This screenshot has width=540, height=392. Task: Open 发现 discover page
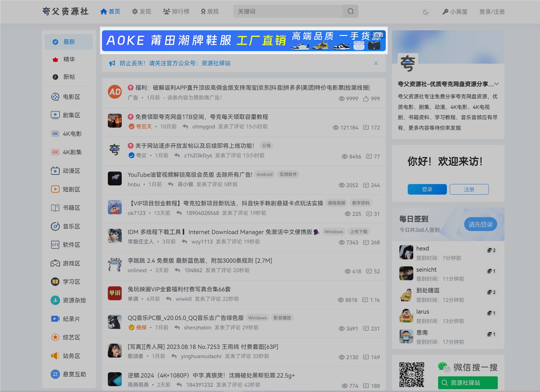point(141,11)
